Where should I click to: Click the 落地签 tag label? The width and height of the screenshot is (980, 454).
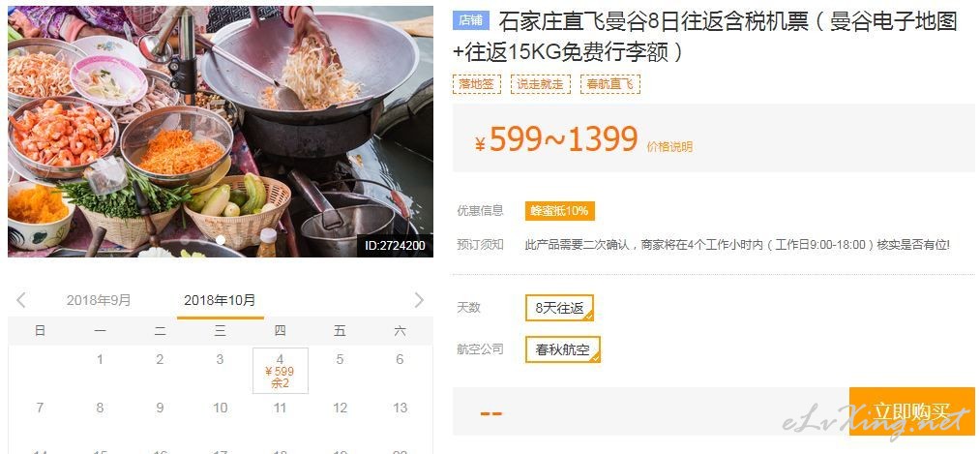[477, 84]
